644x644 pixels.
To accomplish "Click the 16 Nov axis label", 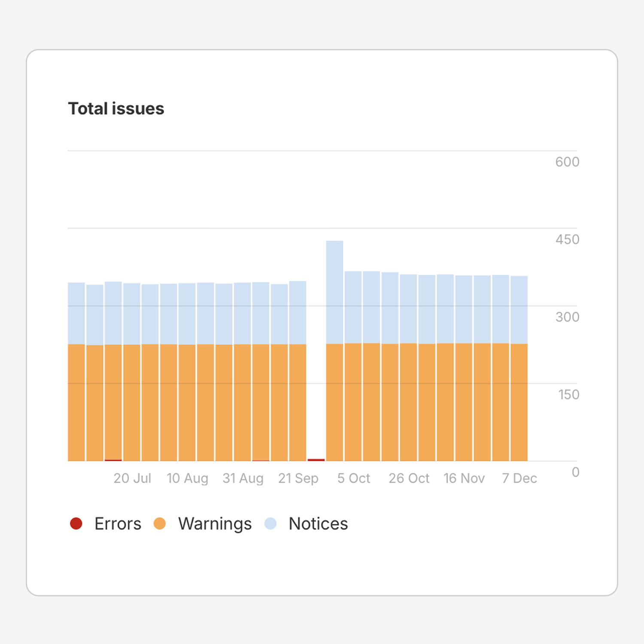I will [465, 478].
